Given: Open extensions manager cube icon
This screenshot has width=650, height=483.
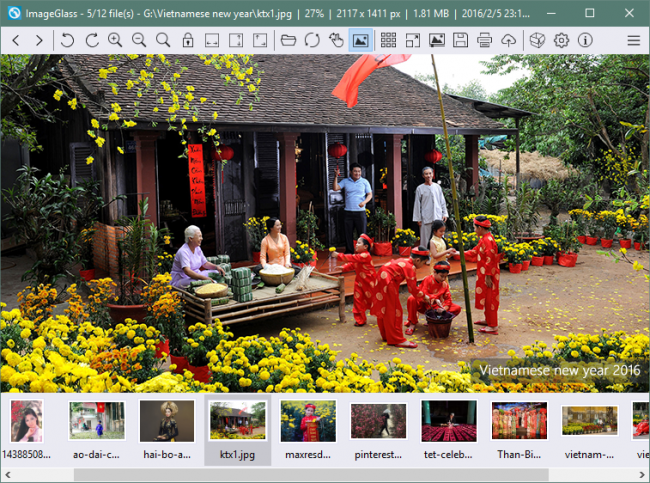Looking at the screenshot, I should 537,40.
